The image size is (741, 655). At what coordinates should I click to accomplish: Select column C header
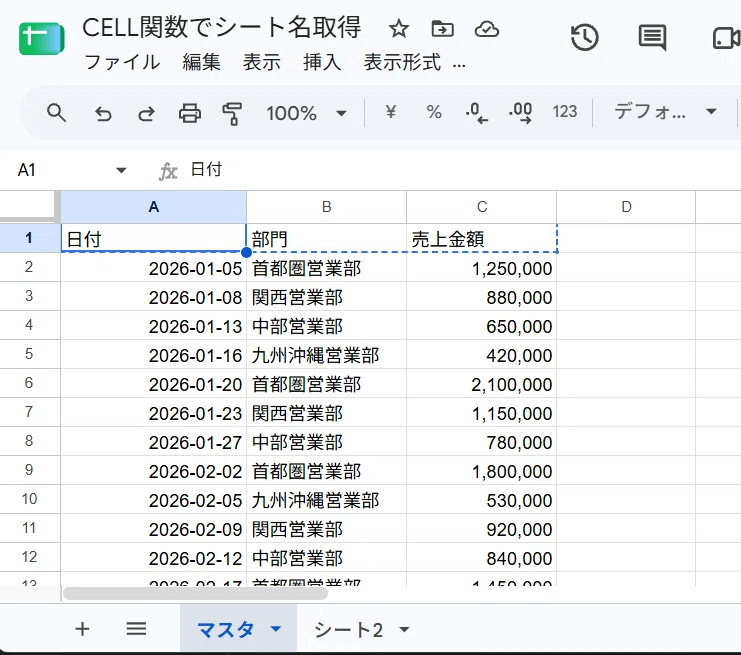(482, 207)
